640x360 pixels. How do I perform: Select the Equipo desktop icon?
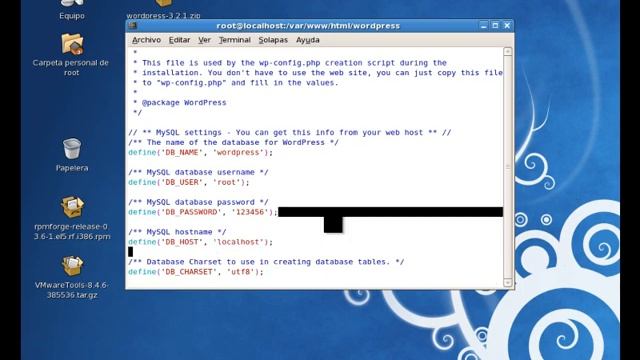point(72,10)
